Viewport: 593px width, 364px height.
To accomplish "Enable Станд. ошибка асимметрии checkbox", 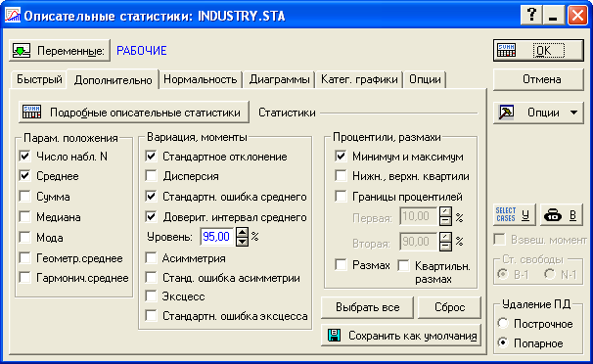I will pos(152,278).
